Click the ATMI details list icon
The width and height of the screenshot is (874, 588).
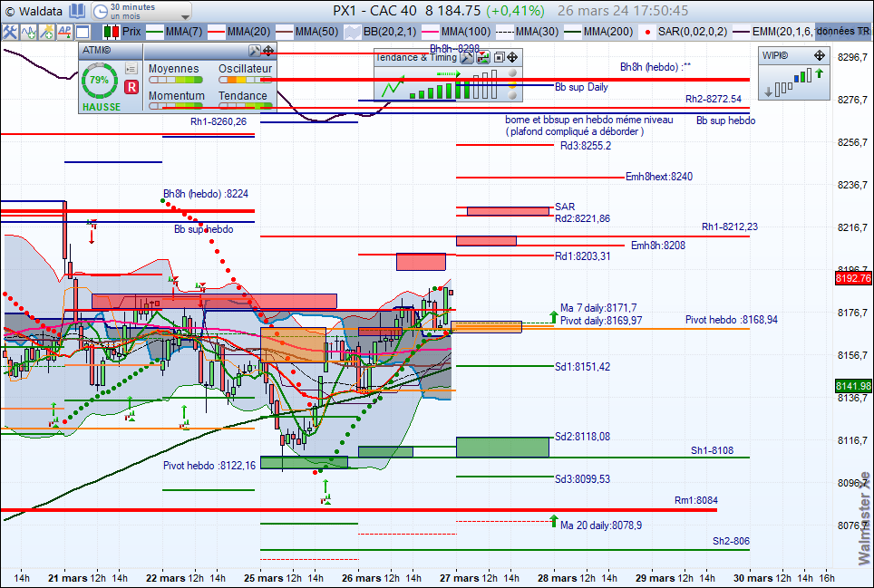tap(131, 69)
